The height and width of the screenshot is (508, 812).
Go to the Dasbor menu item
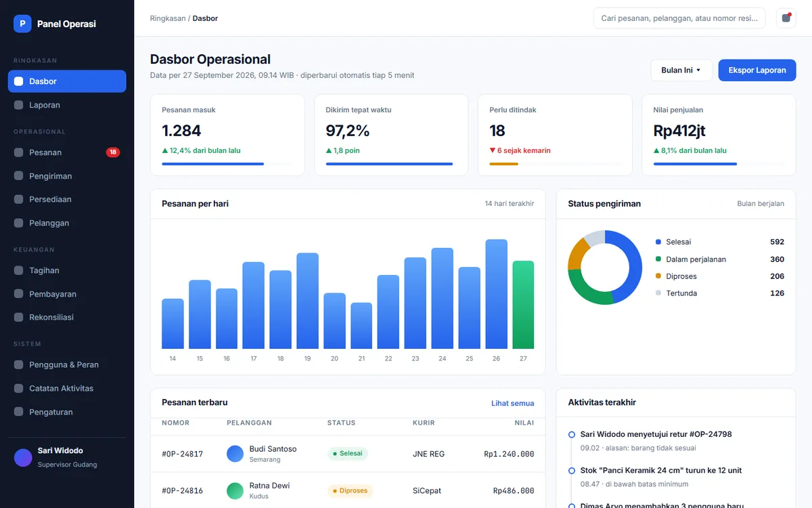[x=67, y=81]
